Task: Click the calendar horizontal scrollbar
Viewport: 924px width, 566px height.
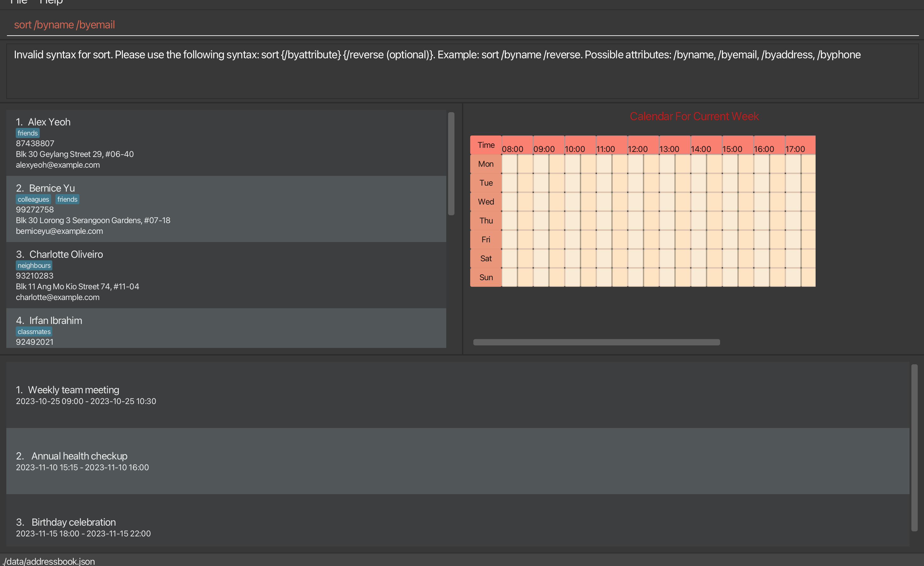Action: (x=596, y=342)
